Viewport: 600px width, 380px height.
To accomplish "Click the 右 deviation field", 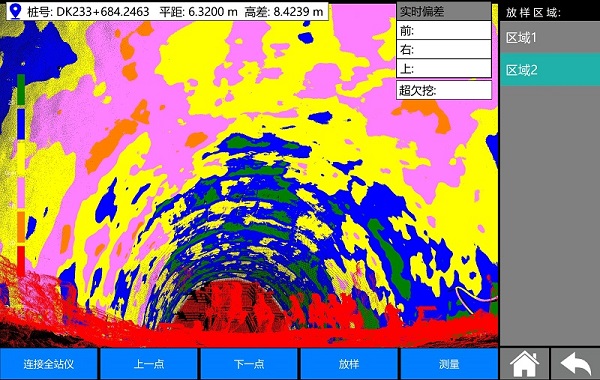I will coord(444,49).
